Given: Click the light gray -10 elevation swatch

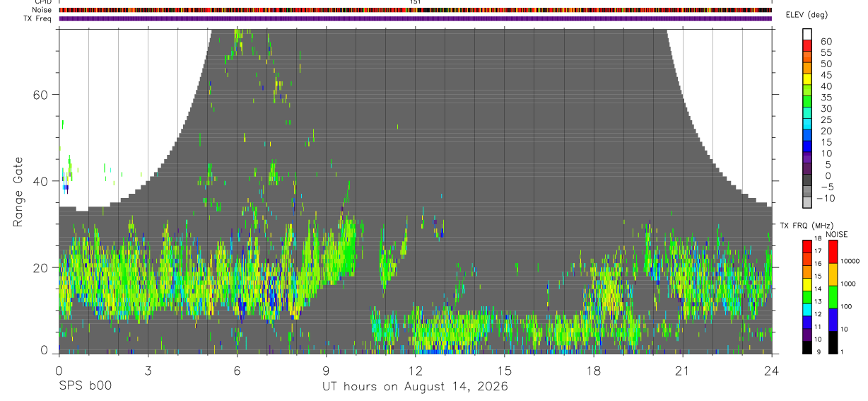Looking at the screenshot, I should 807,203.
